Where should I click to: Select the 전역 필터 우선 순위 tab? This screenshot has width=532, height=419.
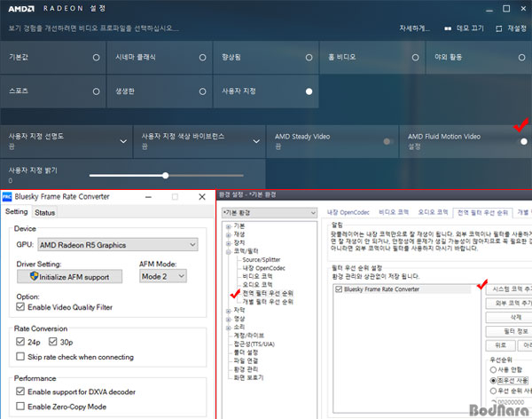point(482,213)
